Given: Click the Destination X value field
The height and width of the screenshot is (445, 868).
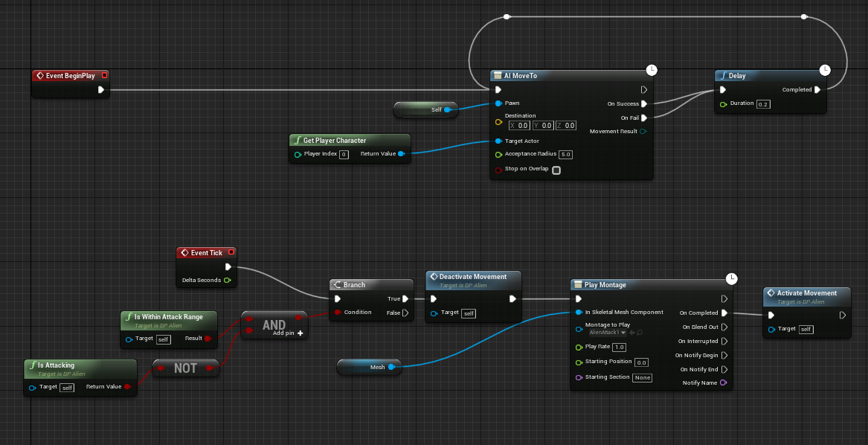Looking at the screenshot, I should point(523,125).
